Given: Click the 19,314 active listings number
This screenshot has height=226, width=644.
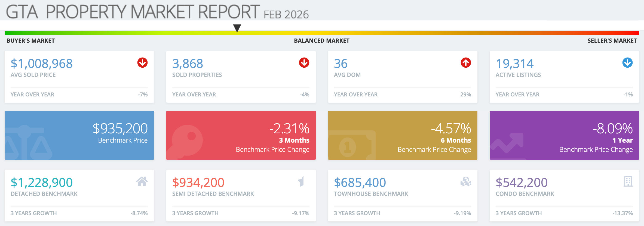Looking at the screenshot, I should pos(514,64).
